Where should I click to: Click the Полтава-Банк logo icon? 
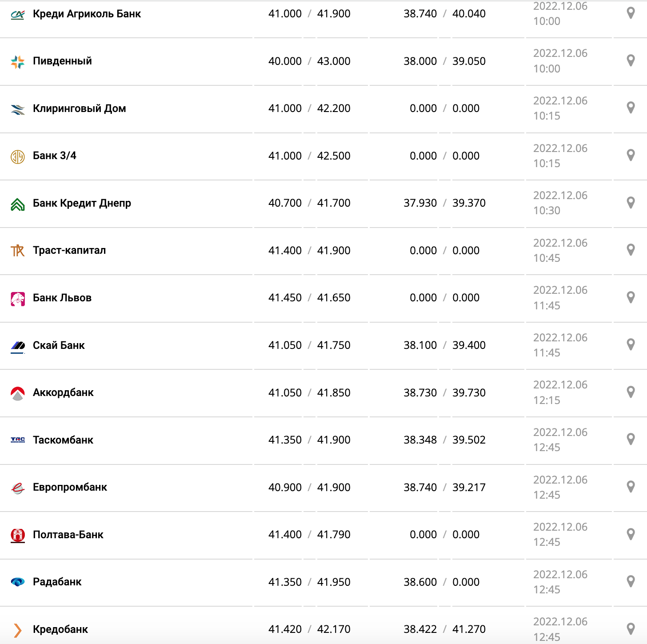tap(18, 535)
